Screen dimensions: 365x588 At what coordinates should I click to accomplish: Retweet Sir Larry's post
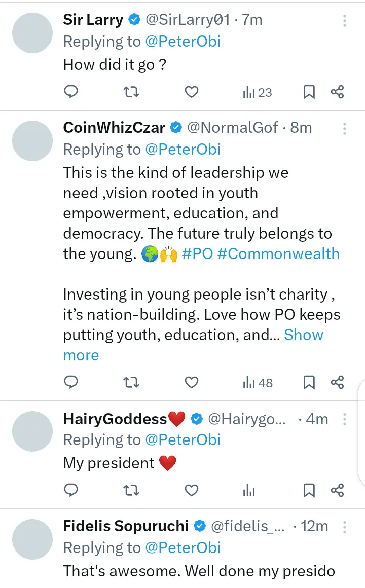click(132, 92)
